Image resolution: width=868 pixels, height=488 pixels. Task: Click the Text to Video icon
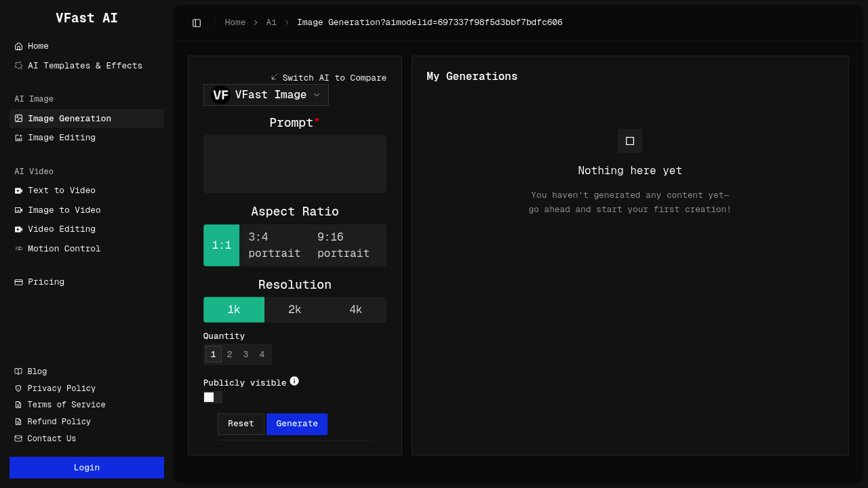pyautogui.click(x=18, y=190)
